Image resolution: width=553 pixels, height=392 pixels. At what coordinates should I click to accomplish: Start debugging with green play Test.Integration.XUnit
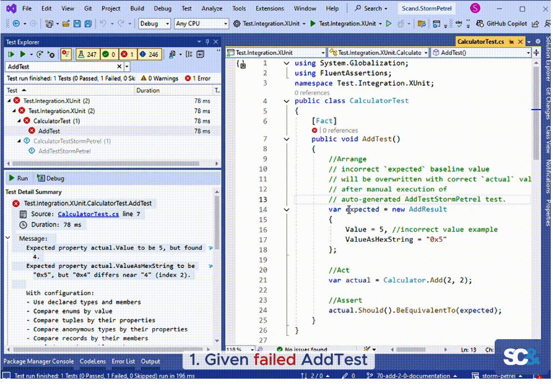[343, 24]
